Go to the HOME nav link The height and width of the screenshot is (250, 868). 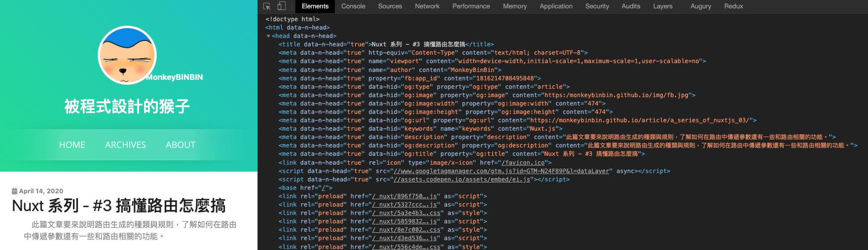point(72,145)
